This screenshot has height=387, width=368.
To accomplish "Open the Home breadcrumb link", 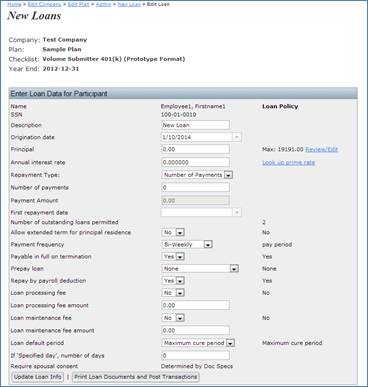I will (14, 4).
